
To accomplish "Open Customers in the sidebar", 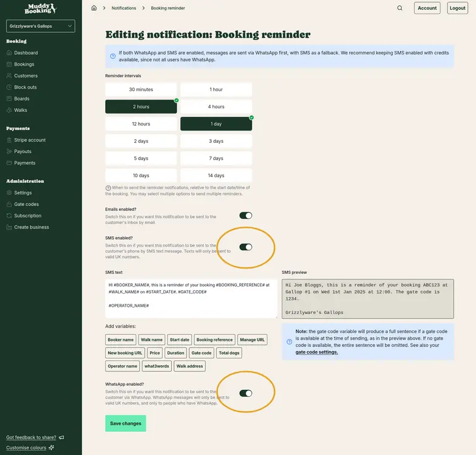I will pos(25,75).
